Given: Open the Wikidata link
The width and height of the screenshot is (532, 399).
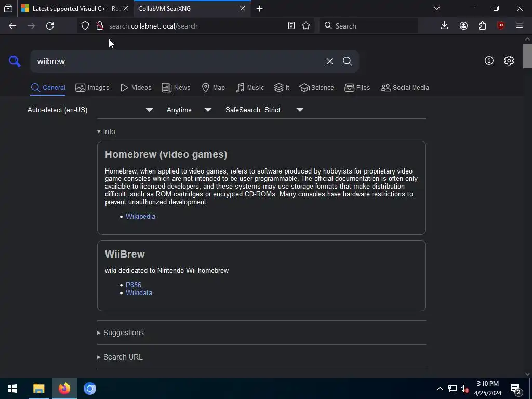Looking at the screenshot, I should pyautogui.click(x=139, y=293).
